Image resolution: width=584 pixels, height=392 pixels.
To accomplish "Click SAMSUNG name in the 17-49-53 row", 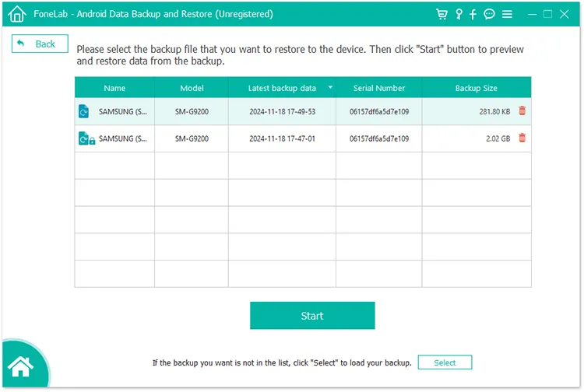I will (123, 111).
